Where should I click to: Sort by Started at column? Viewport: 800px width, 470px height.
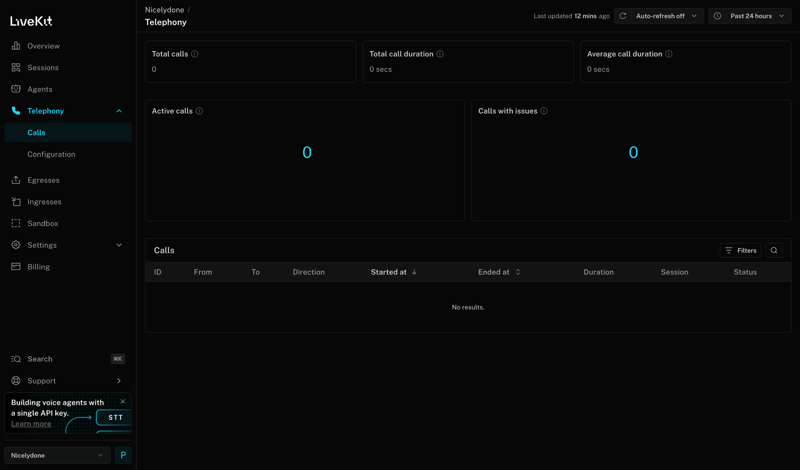[394, 273]
